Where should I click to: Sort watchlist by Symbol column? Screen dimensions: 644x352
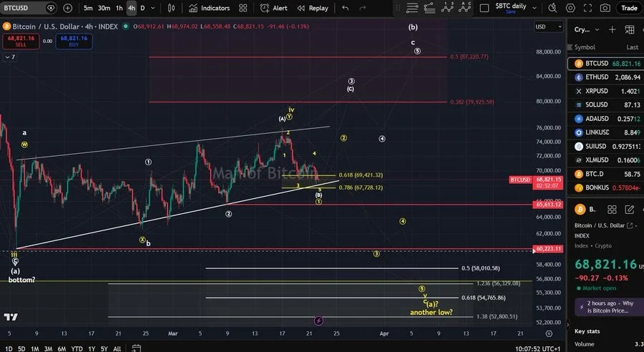585,47
